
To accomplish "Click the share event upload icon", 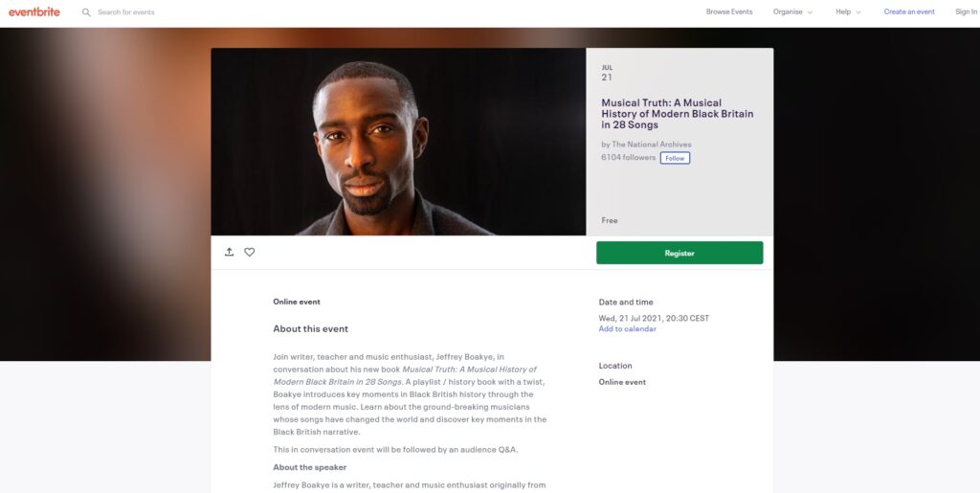I will 230,252.
